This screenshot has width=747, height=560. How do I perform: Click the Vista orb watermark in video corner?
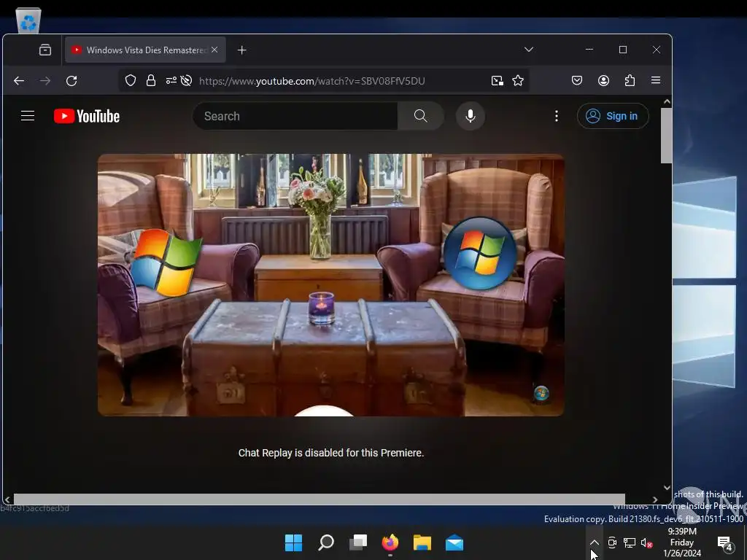tap(541, 393)
